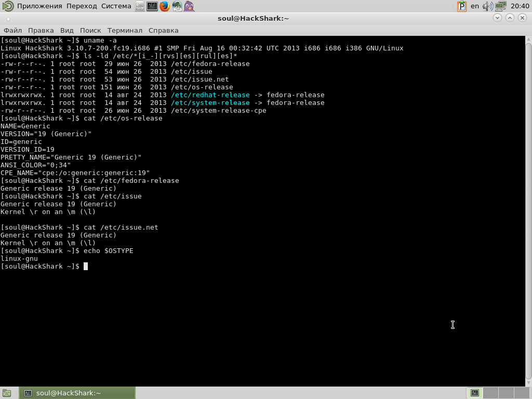Click the 'CPE_NAME="cpe:/o:generic:generic:19"' line

pos(75,173)
